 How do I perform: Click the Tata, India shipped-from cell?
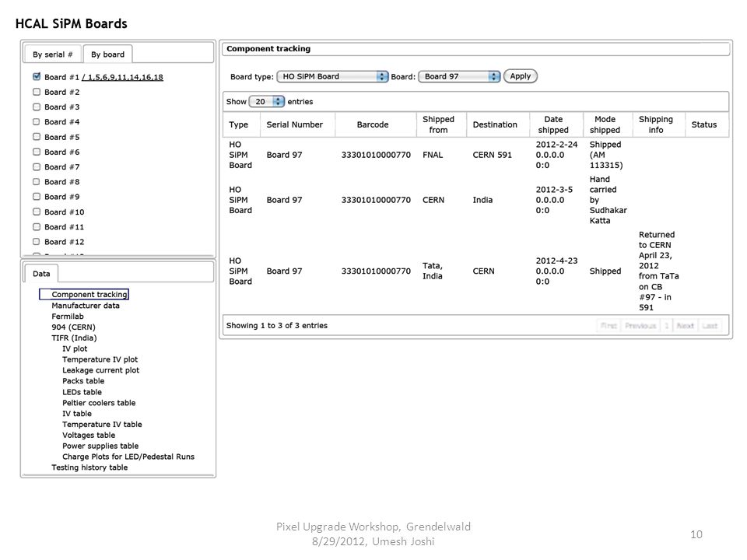(433, 271)
